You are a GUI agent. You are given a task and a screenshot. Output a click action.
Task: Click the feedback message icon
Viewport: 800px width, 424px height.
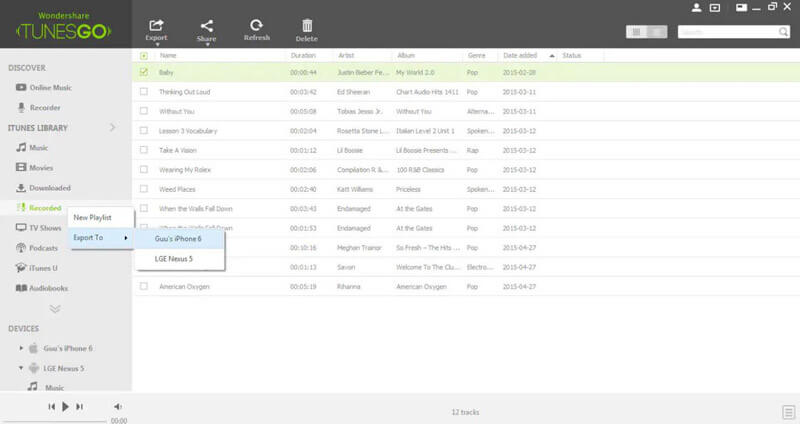click(715, 8)
